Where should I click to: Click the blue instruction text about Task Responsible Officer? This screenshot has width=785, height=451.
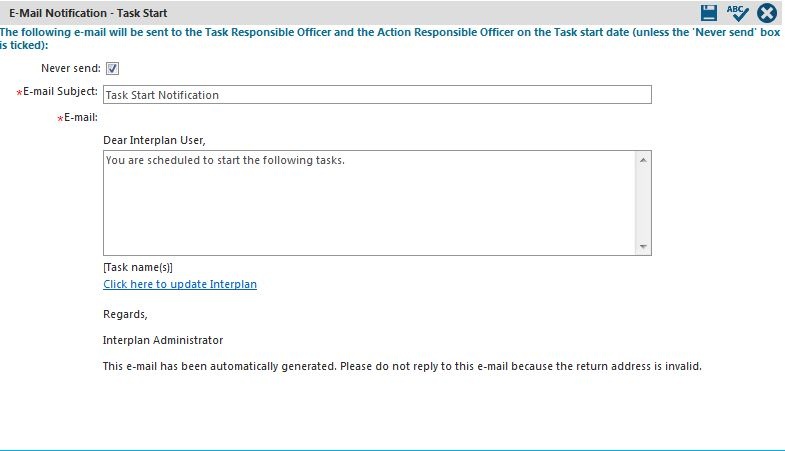coord(390,39)
